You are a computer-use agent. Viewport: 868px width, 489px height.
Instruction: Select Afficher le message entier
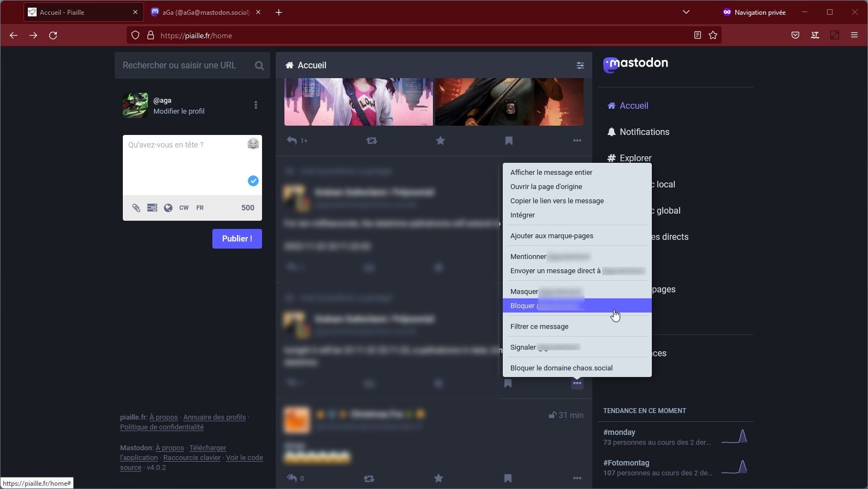tap(577, 172)
